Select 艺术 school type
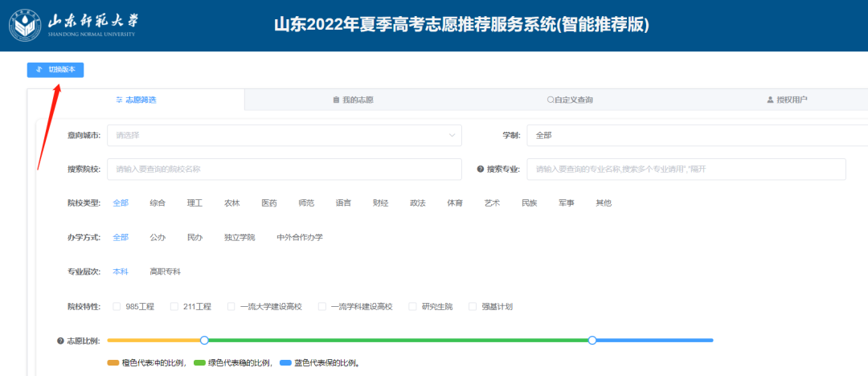868x376 pixels. 492,203
